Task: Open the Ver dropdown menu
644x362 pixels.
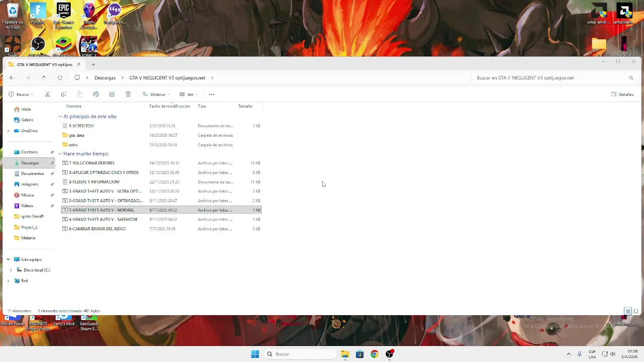Action: tap(189, 95)
